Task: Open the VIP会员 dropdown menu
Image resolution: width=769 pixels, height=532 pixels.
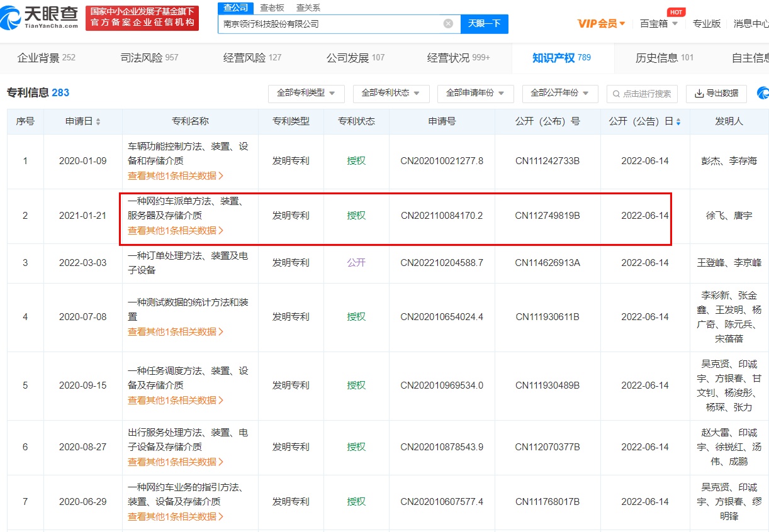Action: pos(602,24)
